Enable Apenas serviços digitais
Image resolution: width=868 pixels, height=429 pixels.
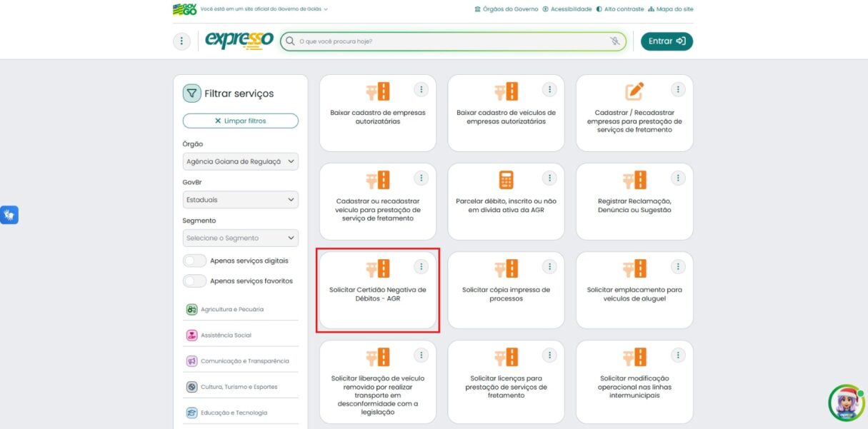pyautogui.click(x=194, y=261)
